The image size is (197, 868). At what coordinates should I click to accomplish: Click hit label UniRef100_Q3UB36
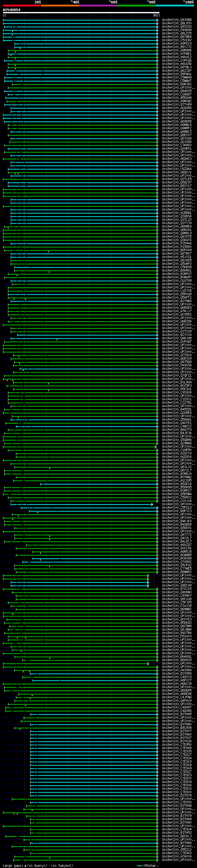[176, 216]
